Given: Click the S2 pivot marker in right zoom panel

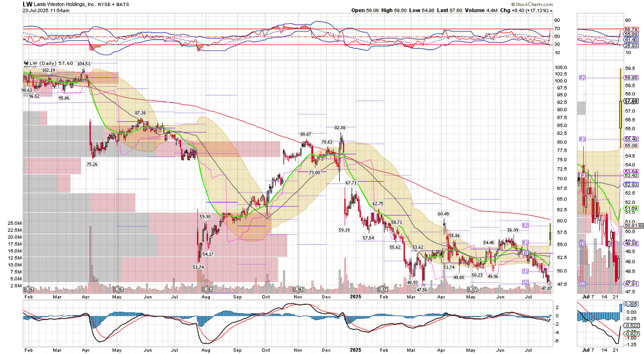Looking at the screenshot, I should pos(582,283).
